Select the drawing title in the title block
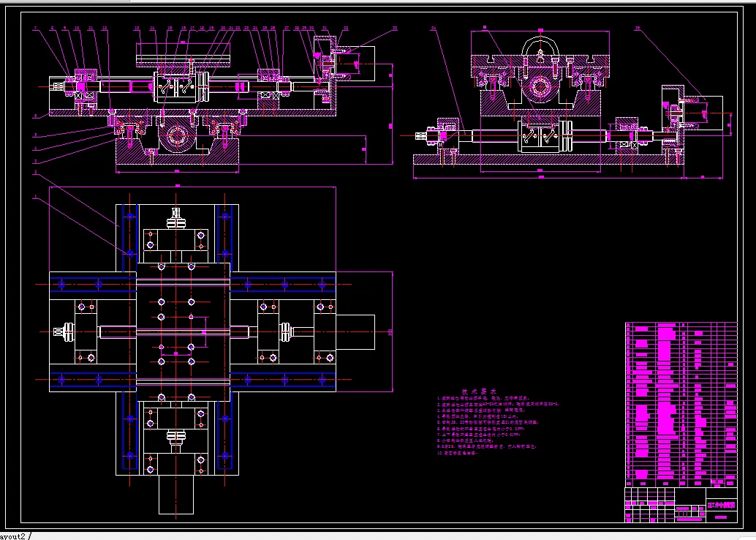 click(x=722, y=506)
